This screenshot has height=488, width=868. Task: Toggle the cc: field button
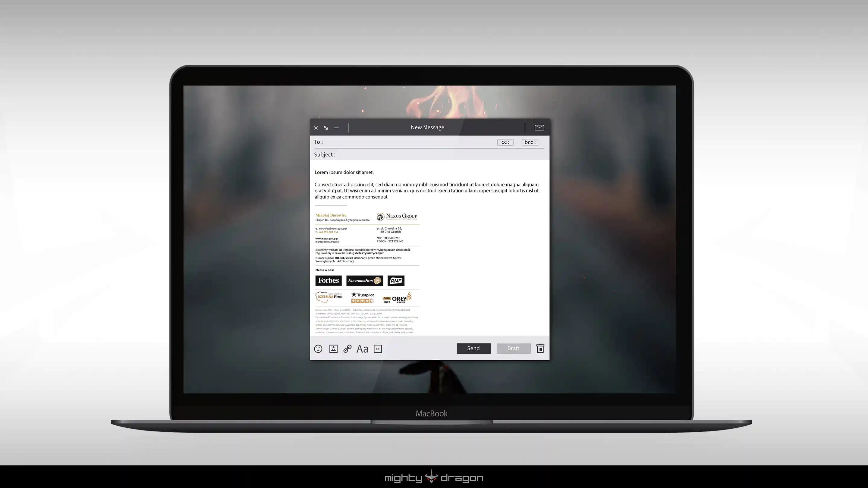tap(505, 142)
